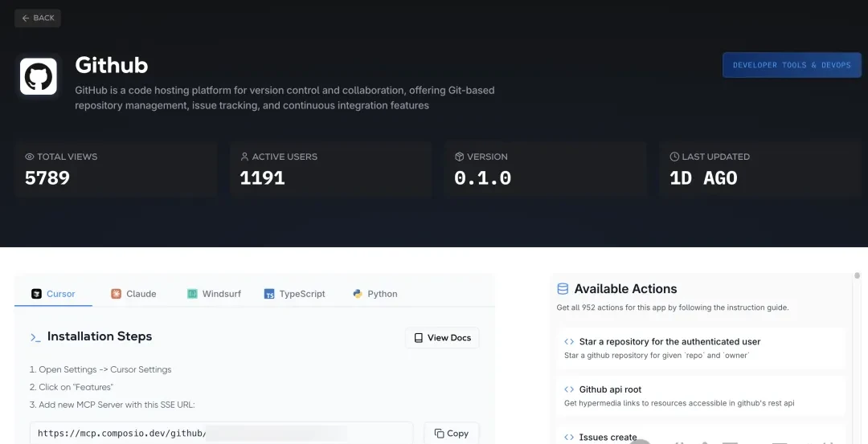Switch to the Claude tab
The image size is (868, 444).
coord(133,294)
